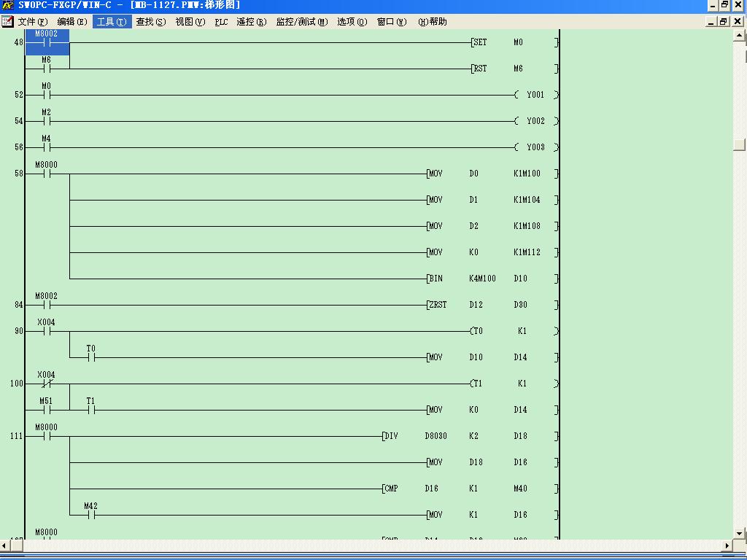This screenshot has width=747, height=560.
Task: Click the horizontal scrollbar right arrow
Action: 727,545
